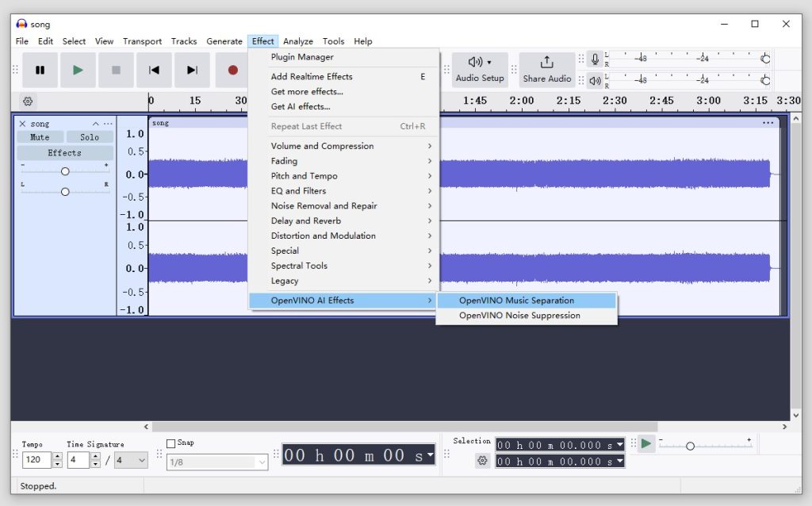Open the Help menu

pyautogui.click(x=363, y=41)
